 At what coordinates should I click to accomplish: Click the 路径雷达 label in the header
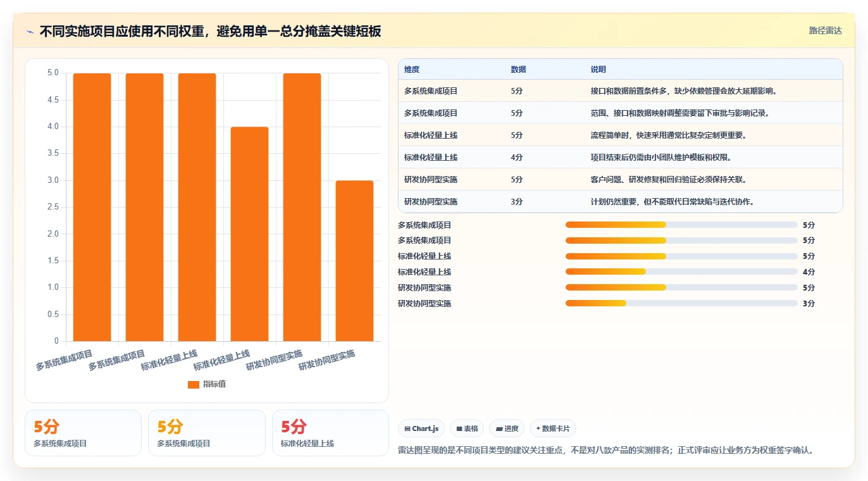[x=826, y=30]
